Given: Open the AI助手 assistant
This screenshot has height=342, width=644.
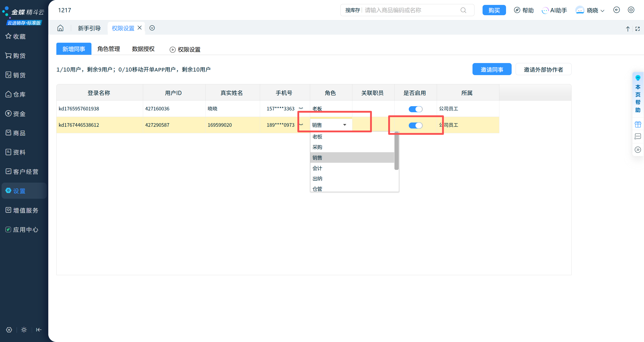Looking at the screenshot, I should pyautogui.click(x=554, y=10).
